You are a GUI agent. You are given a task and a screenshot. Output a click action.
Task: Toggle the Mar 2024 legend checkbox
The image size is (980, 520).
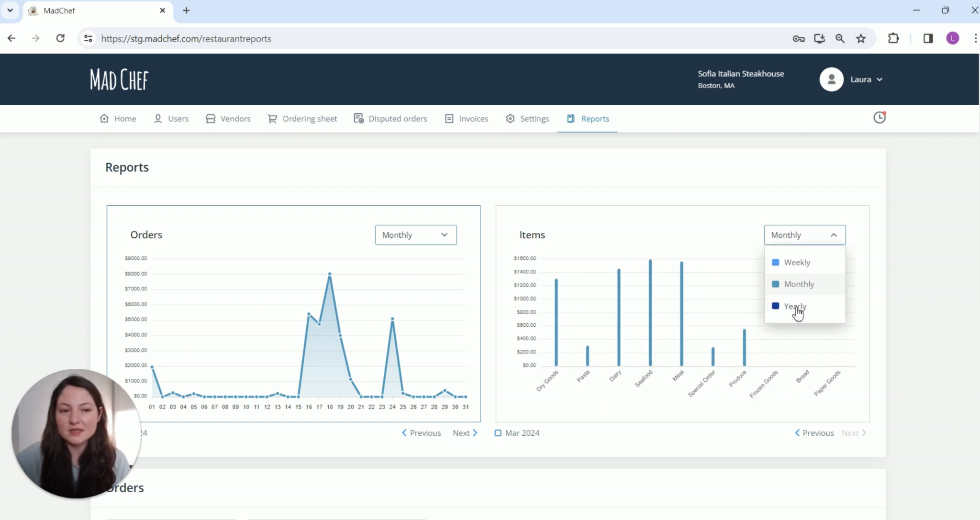(x=498, y=433)
